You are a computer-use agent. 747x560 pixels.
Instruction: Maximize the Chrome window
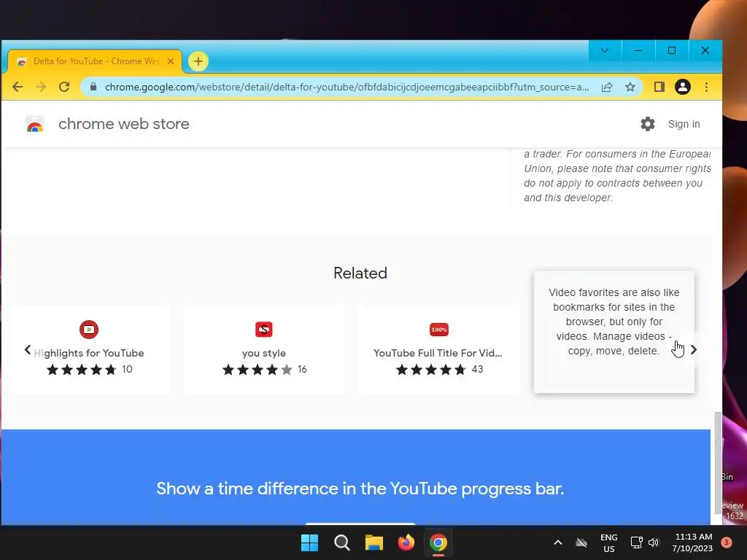coord(672,50)
